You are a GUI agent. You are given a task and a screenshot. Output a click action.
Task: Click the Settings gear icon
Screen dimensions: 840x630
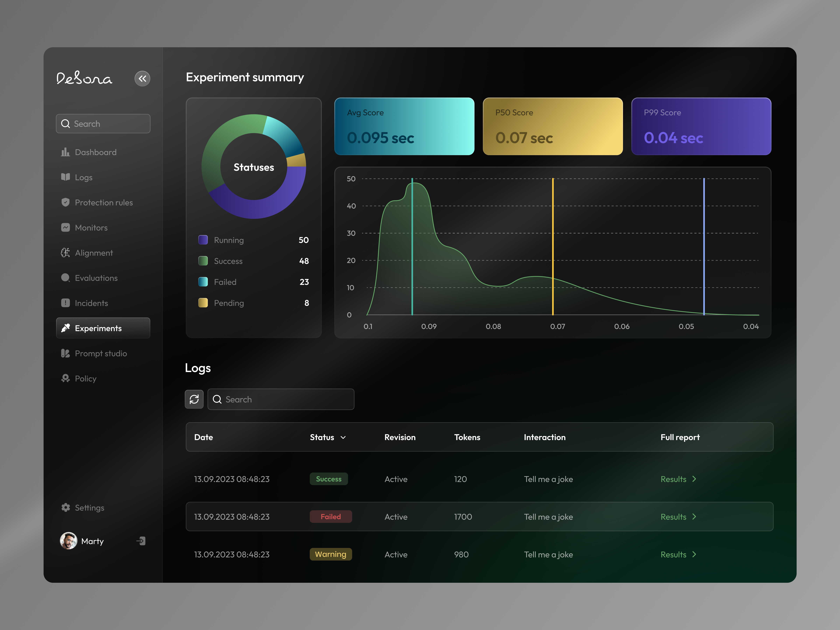(65, 508)
